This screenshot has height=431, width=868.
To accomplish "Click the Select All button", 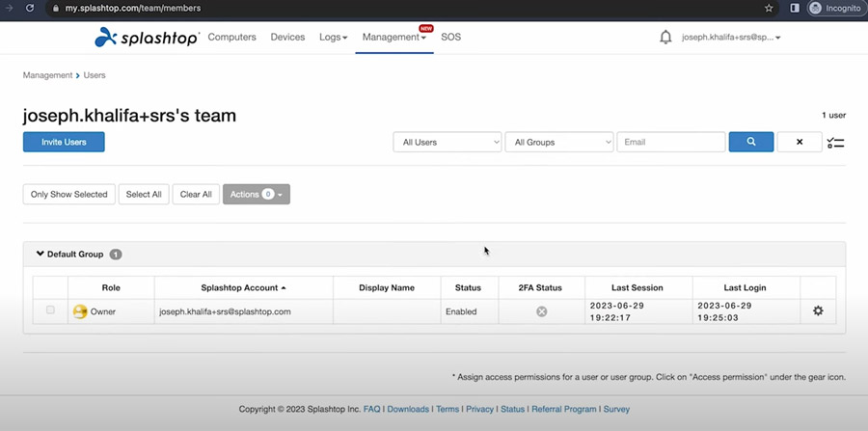I will click(144, 194).
